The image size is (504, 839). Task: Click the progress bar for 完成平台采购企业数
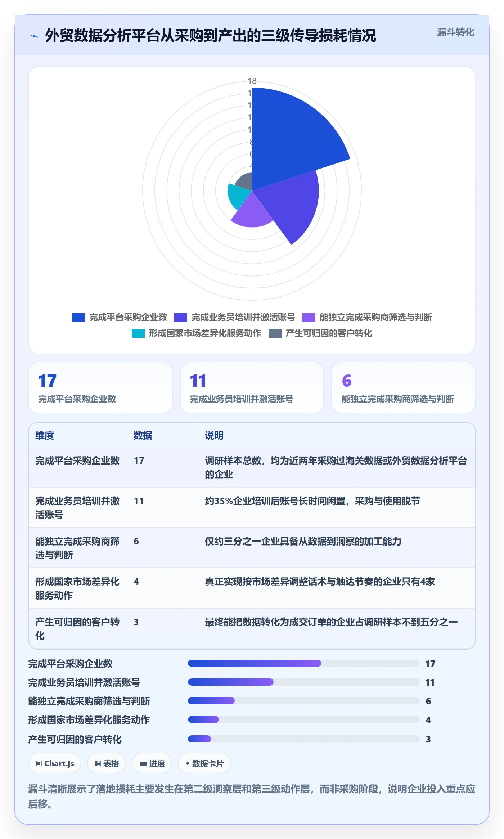[304, 663]
